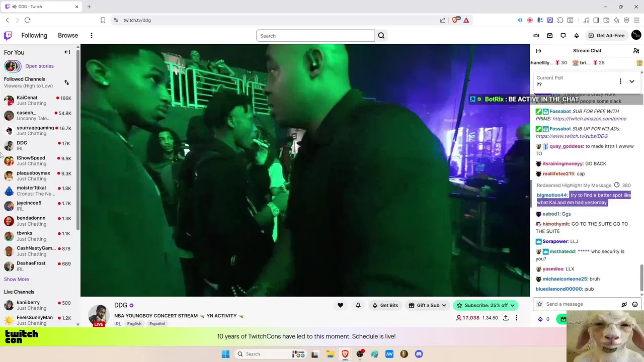644x362 pixels.
Task: Bookmark this page icon
Action: click(103, 20)
